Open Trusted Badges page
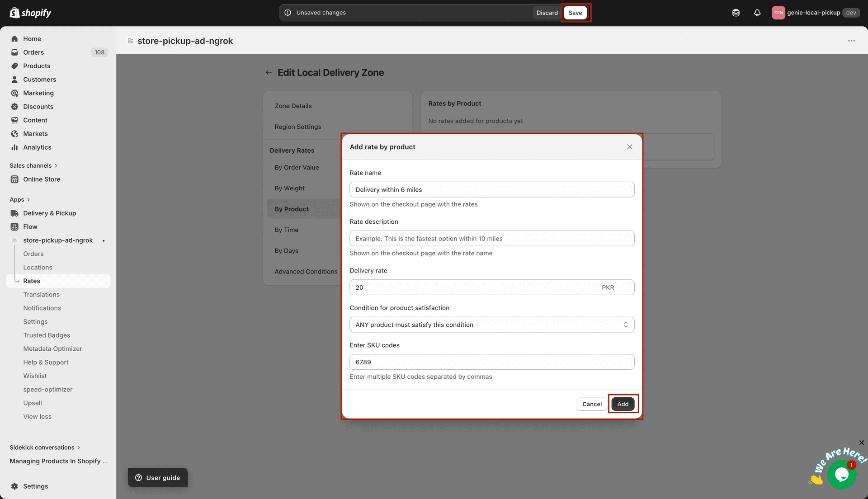868x499 pixels. click(47, 335)
